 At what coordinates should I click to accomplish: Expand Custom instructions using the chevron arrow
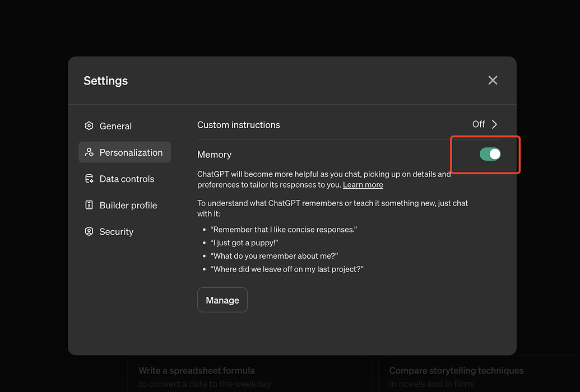(494, 124)
